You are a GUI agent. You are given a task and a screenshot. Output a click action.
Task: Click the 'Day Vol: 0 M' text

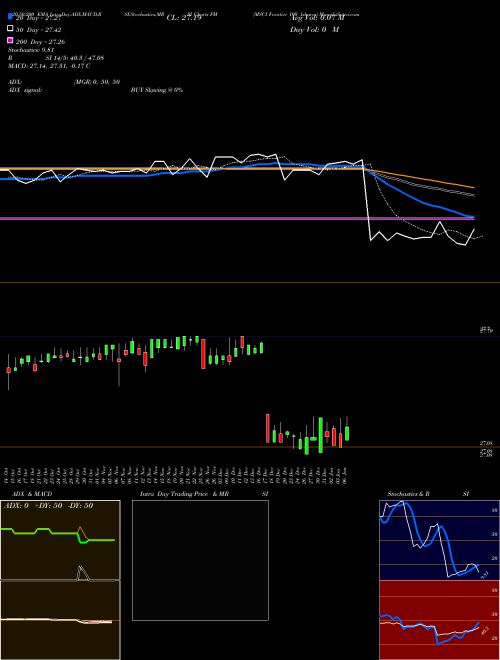coord(314,30)
